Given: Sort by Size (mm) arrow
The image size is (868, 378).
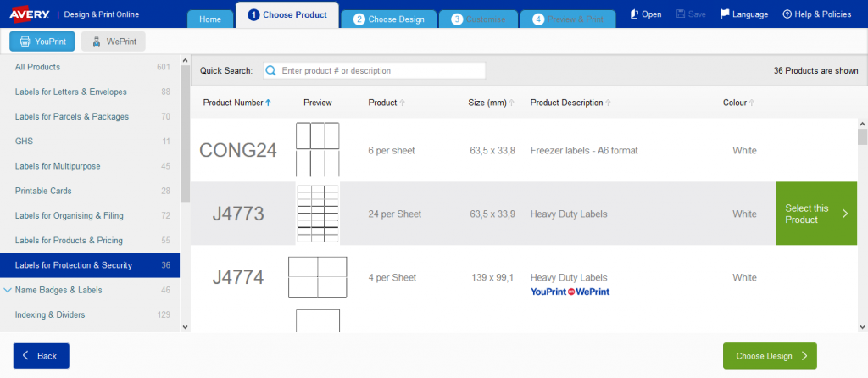Looking at the screenshot, I should tap(511, 103).
